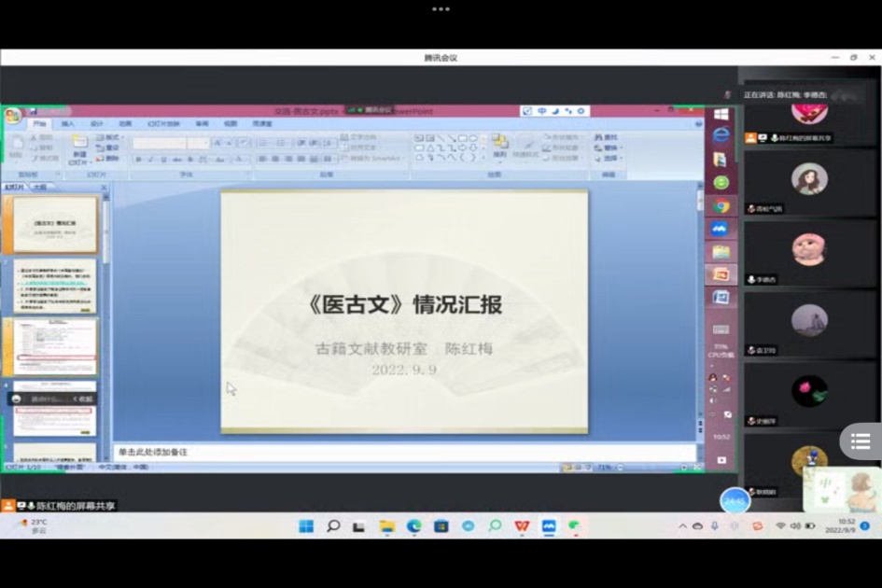Expand the font name dropdown in the ribbon
Screen dimensions: 882x588
(183, 143)
